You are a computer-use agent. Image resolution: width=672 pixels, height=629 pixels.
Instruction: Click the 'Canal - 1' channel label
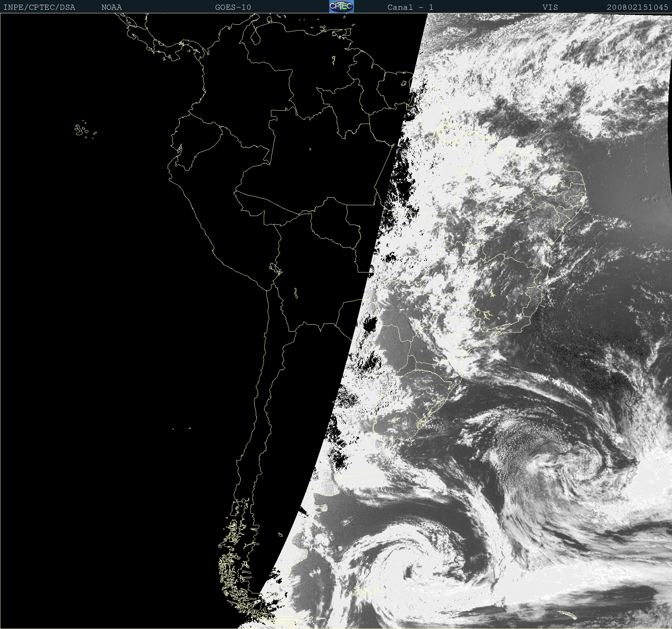click(x=410, y=7)
